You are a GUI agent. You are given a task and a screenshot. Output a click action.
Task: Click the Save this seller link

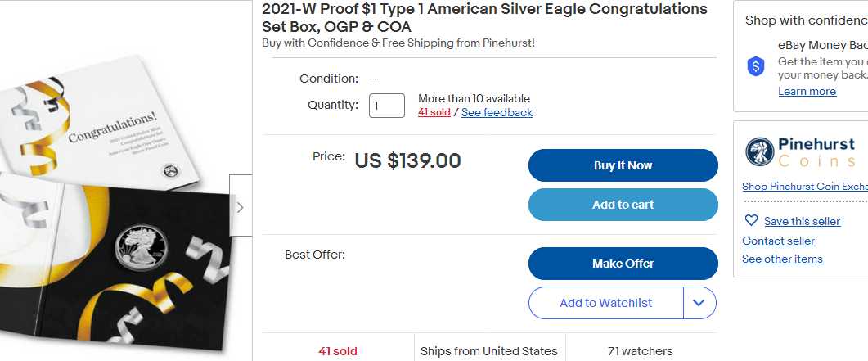[802, 221]
